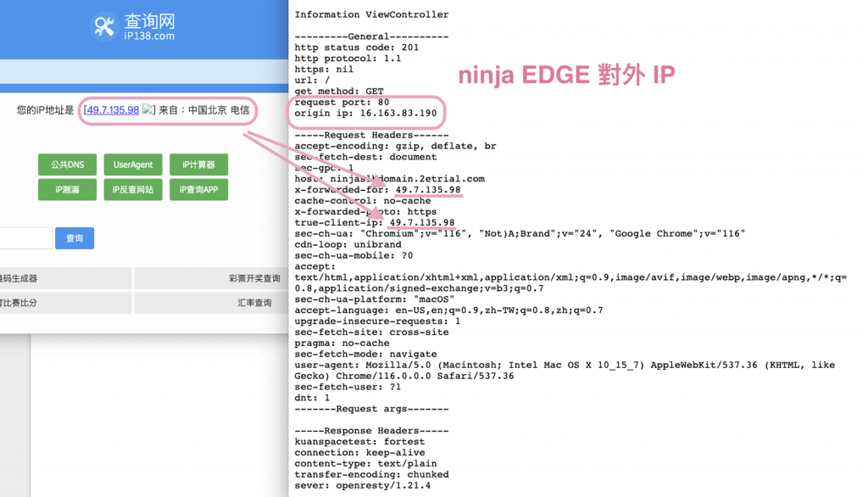
Task: Click the blue 查询 search button
Action: [x=75, y=238]
